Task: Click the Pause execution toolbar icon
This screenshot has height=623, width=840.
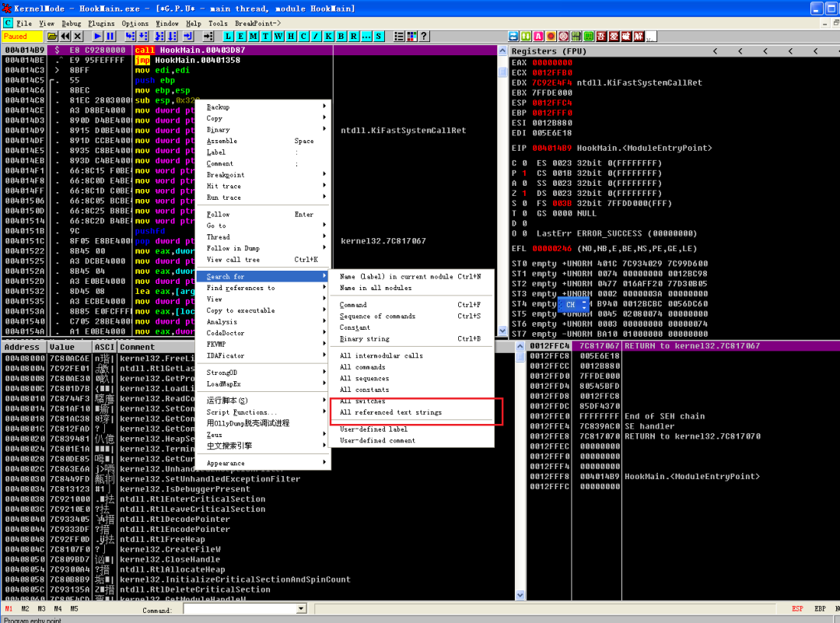Action: (x=110, y=37)
